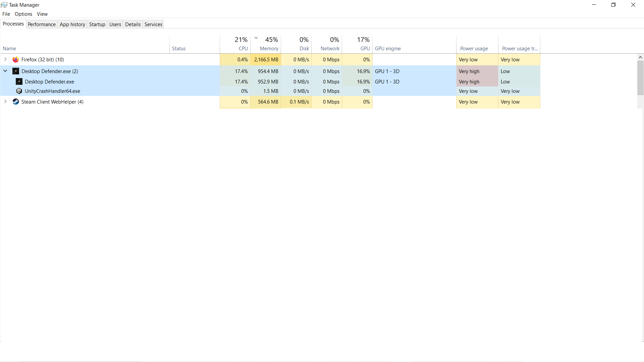Click the scrollbar up arrow

click(640, 57)
